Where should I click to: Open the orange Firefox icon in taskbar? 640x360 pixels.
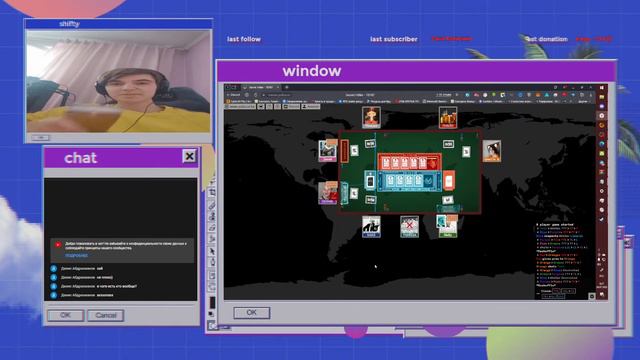click(602, 125)
